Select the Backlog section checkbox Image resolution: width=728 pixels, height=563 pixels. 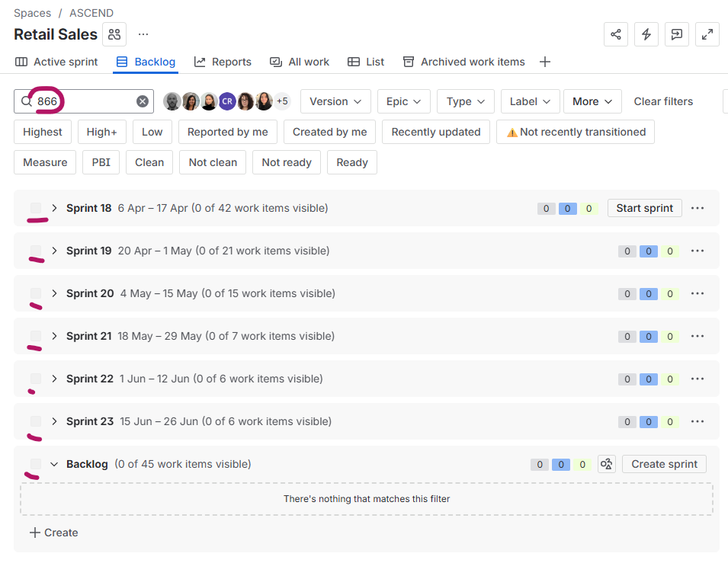pos(36,464)
